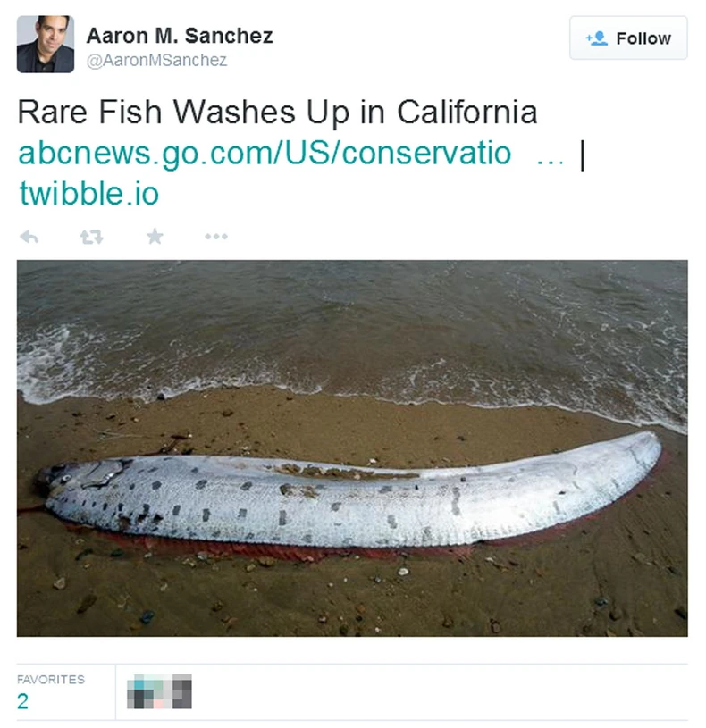Image resolution: width=706 pixels, height=728 pixels.
Task: Click the add-person icon inside Follow
Action: pyautogui.click(x=596, y=38)
